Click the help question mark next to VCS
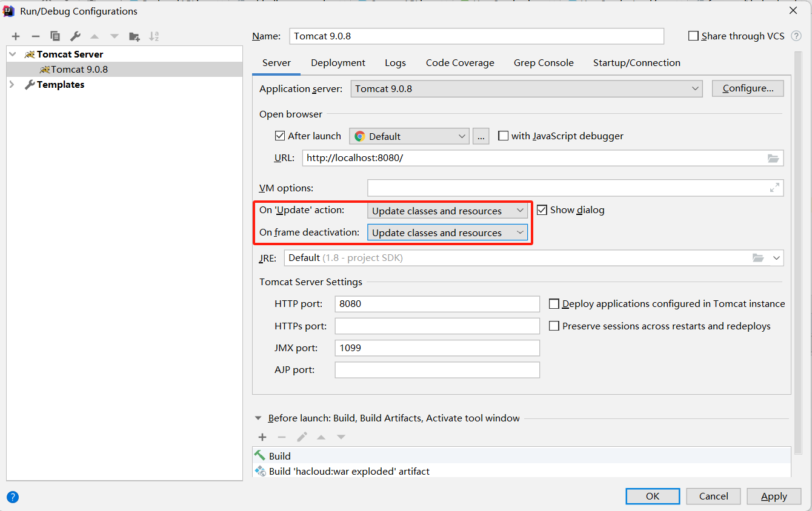The width and height of the screenshot is (812, 511). (796, 36)
